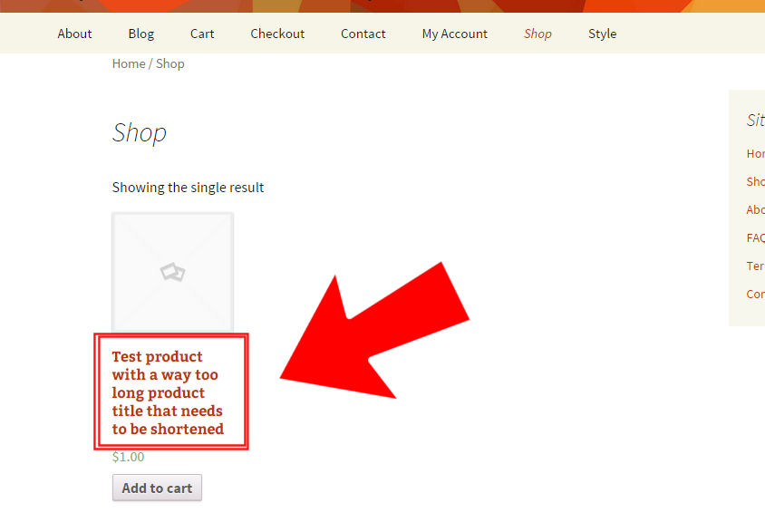
Task: Open My Account from the menu
Action: 454,34
